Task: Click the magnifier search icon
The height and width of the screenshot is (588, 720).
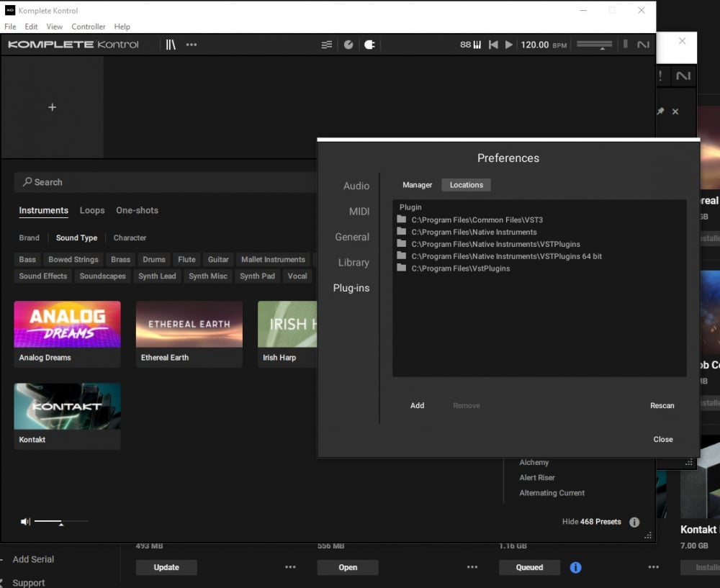Action: pyautogui.click(x=27, y=182)
